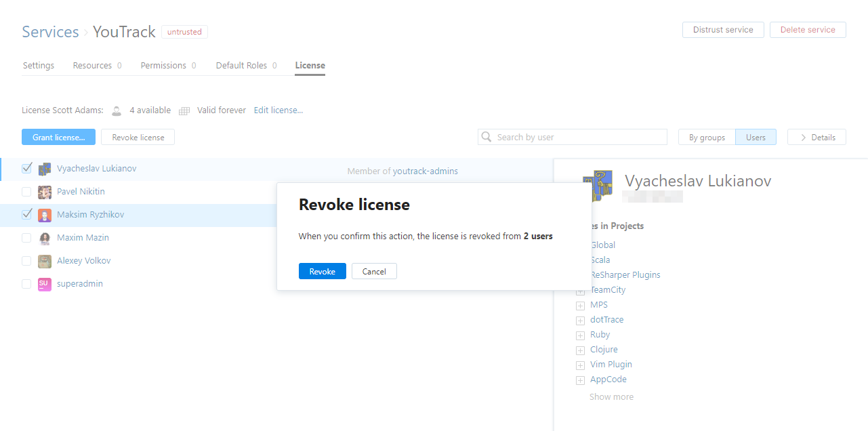Open the Default Roles tab
868x431 pixels.
[x=246, y=66]
